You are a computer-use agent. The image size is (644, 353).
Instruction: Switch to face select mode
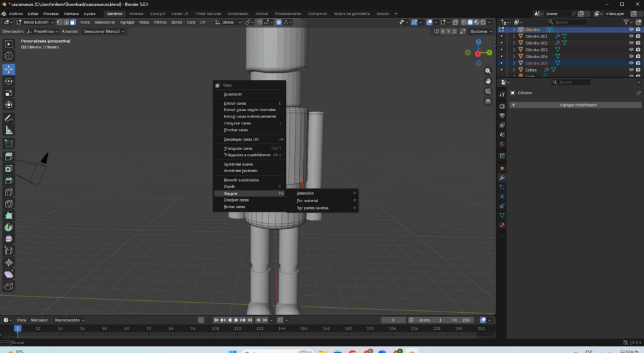(73, 22)
